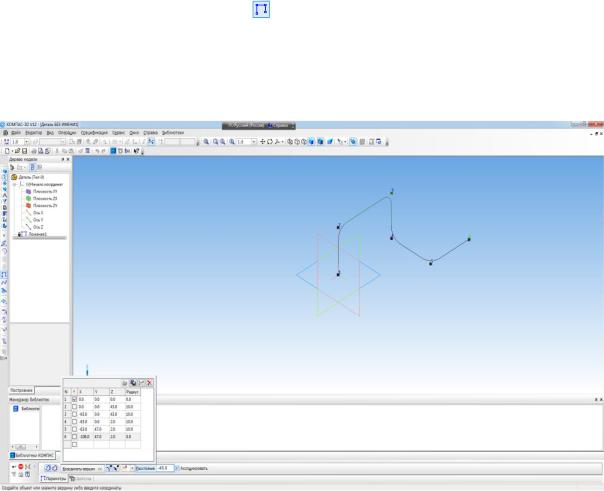This screenshot has width=604, height=491.
Task: Save the document with the floppy icon
Action: [24, 151]
